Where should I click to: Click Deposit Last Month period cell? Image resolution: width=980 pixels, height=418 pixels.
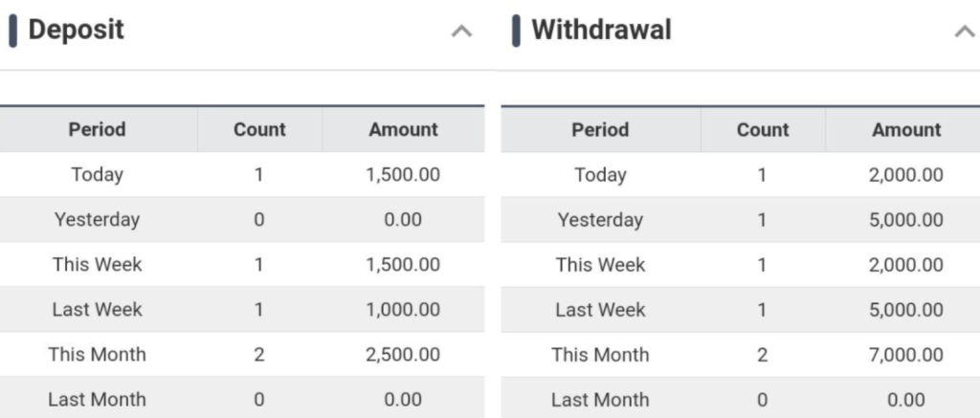pyautogui.click(x=97, y=400)
